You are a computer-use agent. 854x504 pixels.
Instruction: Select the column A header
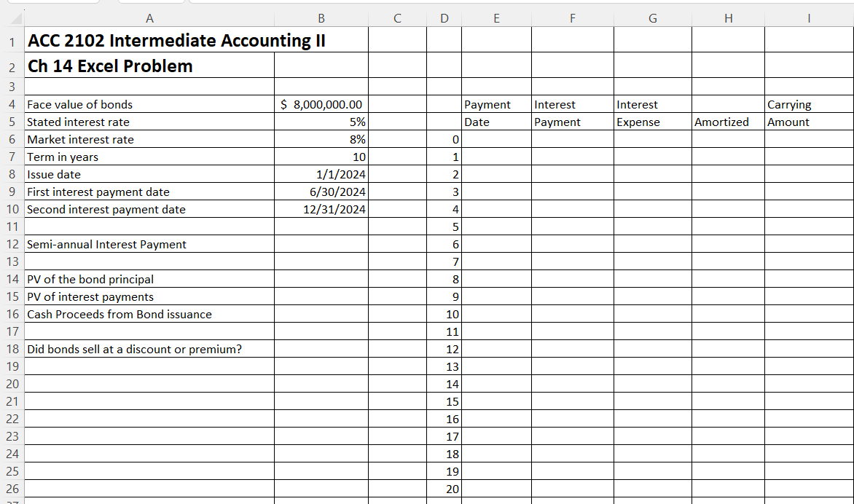point(149,17)
